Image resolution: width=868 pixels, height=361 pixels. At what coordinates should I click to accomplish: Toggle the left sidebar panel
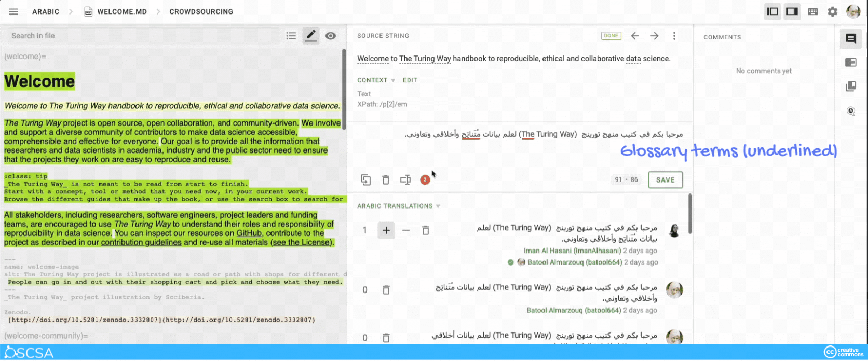(772, 11)
